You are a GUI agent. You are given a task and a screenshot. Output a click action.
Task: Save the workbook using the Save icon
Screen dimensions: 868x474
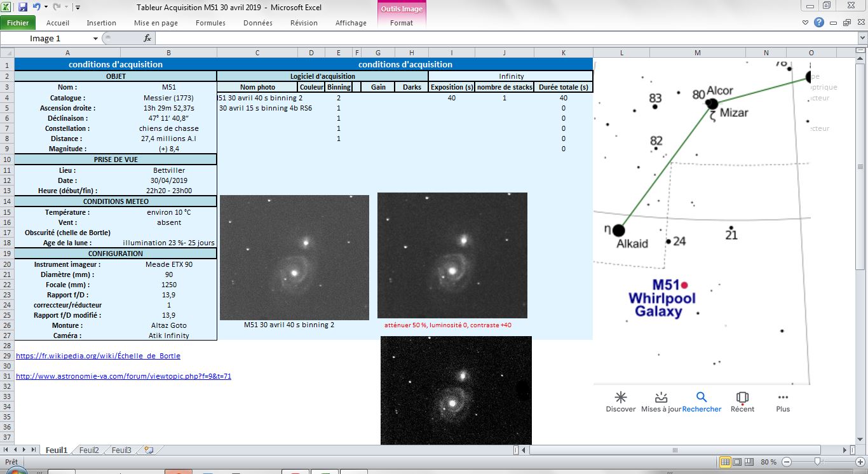coord(24,6)
